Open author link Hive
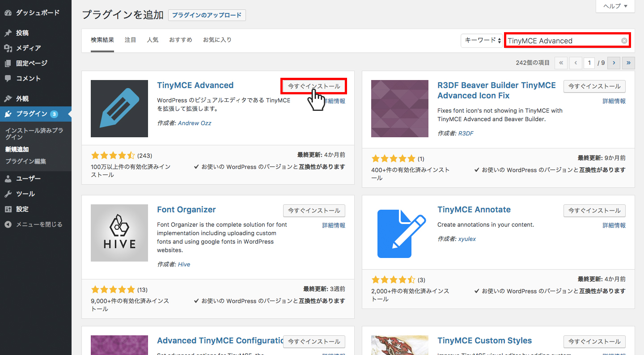644x355 pixels. tap(184, 264)
